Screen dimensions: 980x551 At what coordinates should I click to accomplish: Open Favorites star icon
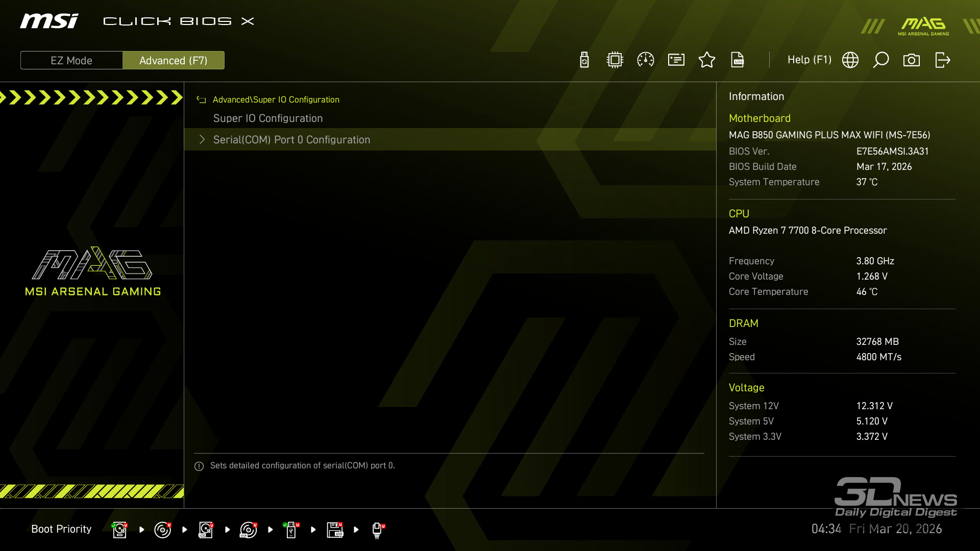707,60
